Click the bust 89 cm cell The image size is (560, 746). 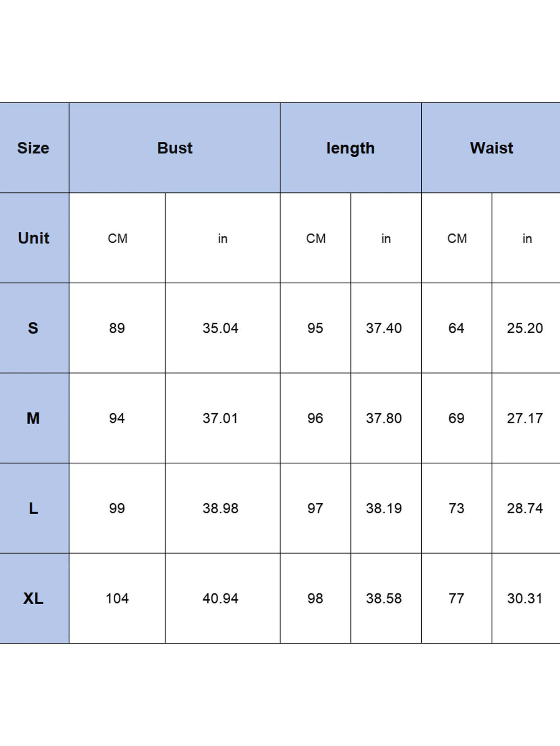117,328
